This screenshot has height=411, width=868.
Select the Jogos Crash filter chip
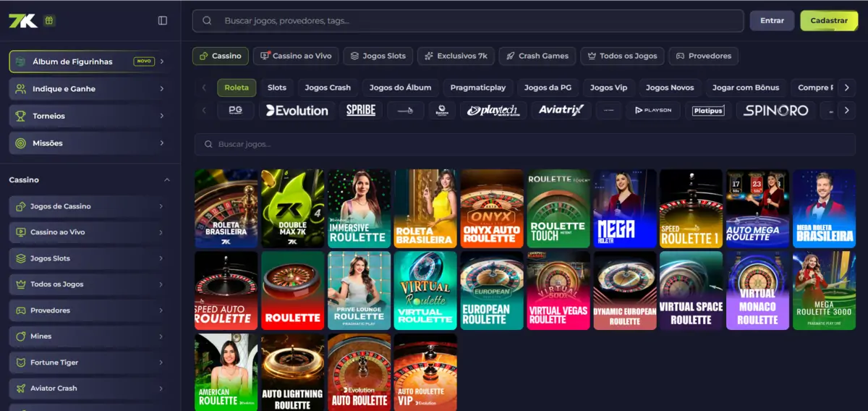[328, 88]
